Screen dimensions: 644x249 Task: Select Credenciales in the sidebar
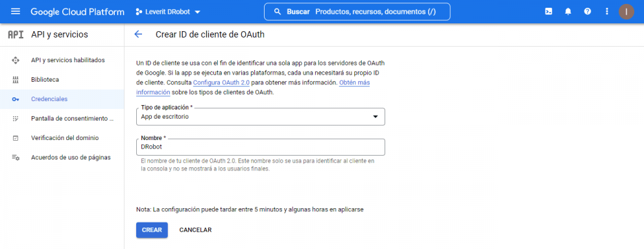[62, 99]
